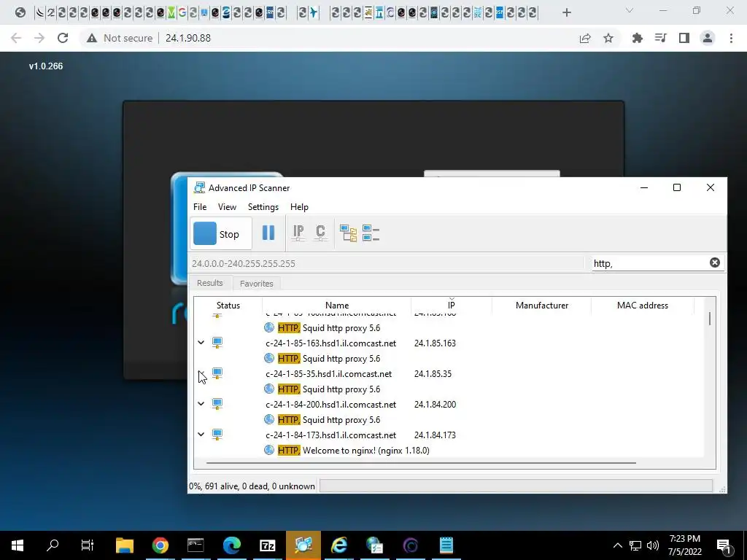Open Internet Explorer from taskbar
This screenshot has width=747, height=560.
338,545
